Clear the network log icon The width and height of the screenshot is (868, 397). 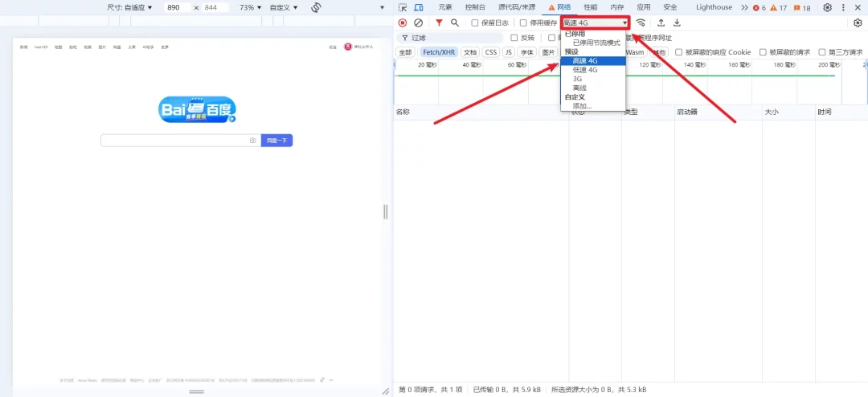coord(419,23)
